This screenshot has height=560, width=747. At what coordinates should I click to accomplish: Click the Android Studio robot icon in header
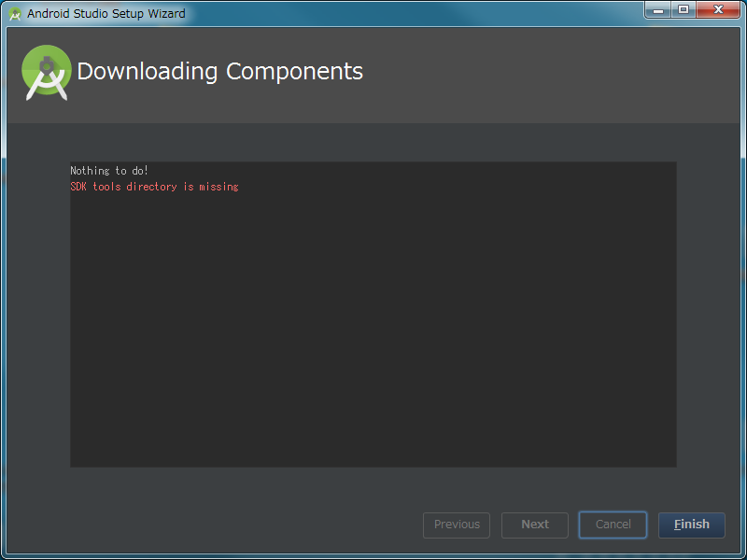pyautogui.click(x=46, y=72)
